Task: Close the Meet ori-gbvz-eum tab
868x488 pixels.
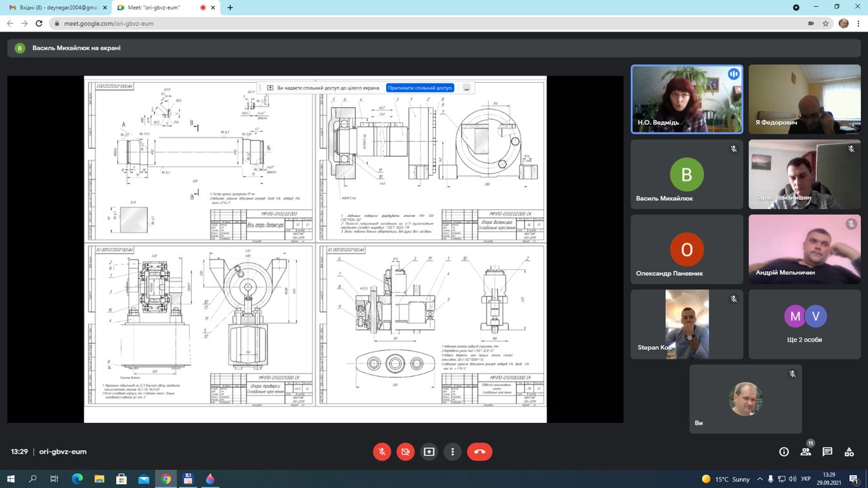Action: click(x=213, y=8)
